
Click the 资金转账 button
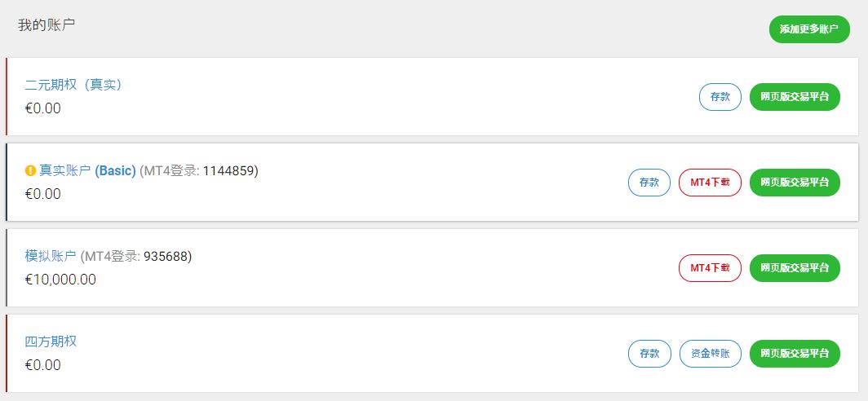pos(710,354)
